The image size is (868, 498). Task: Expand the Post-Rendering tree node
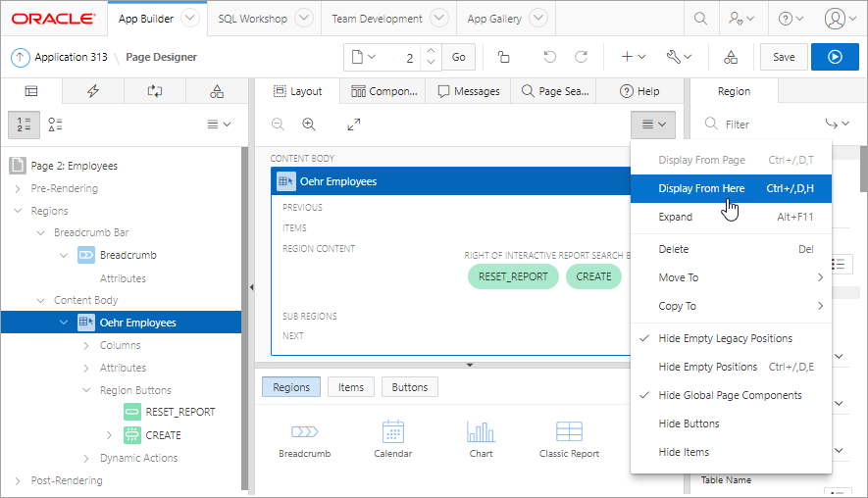18,481
